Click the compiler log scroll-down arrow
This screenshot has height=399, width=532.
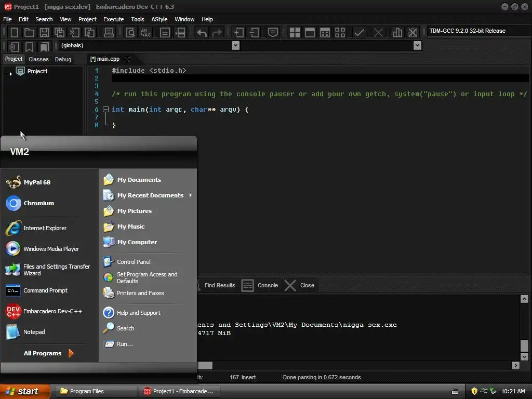coord(524,356)
